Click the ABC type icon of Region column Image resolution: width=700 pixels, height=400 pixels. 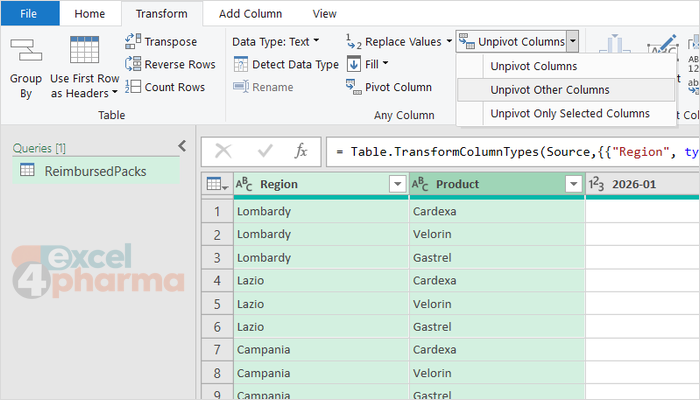coord(244,184)
